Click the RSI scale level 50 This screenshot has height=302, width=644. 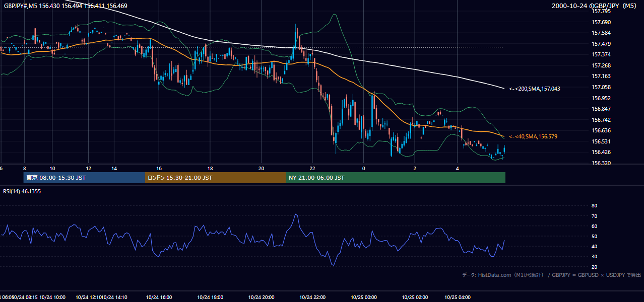594,236
